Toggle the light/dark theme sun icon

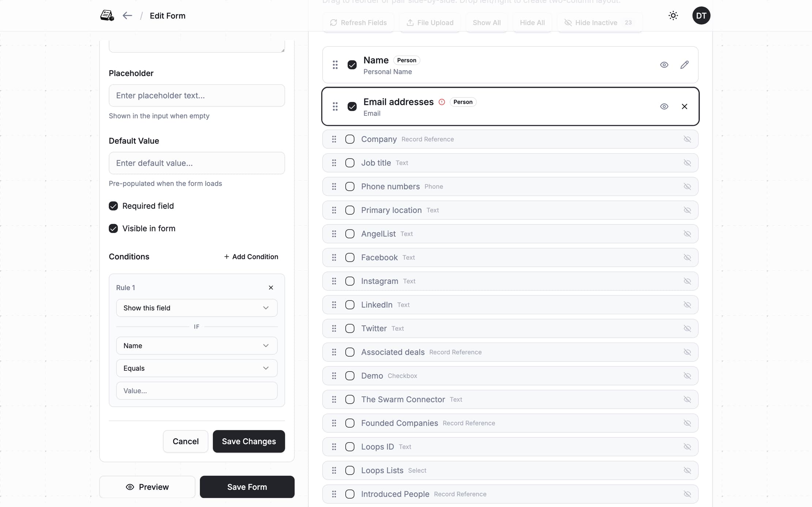click(673, 16)
